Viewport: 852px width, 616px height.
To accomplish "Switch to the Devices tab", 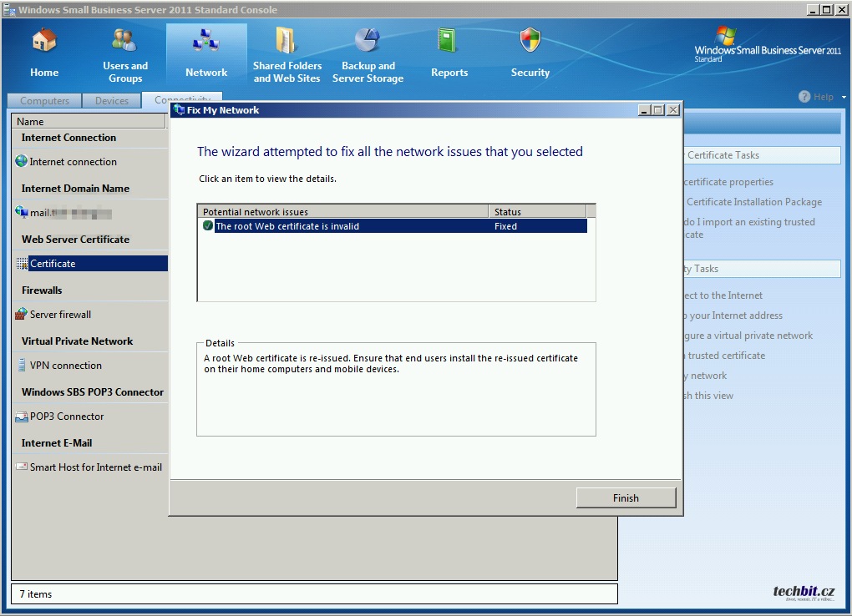I will tap(112, 101).
